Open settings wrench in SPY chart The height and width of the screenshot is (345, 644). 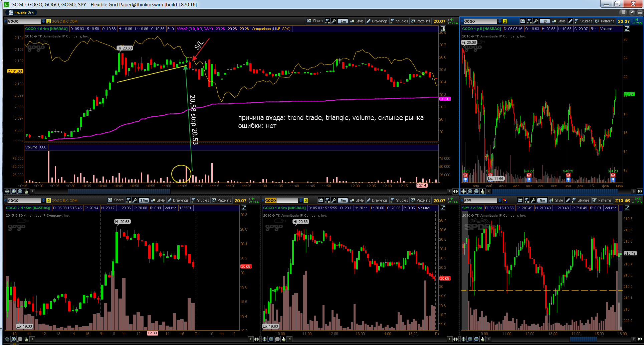(533, 200)
